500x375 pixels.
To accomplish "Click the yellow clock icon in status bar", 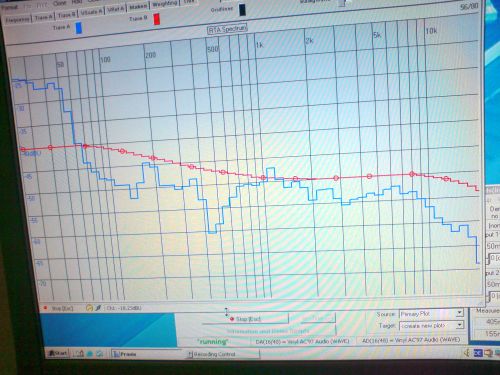I will click(89, 308).
